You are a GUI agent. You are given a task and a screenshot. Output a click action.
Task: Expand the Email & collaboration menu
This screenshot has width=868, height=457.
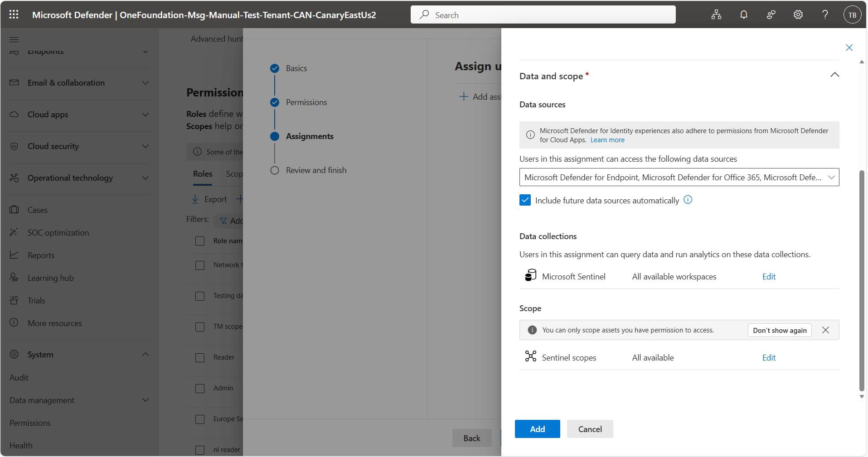point(145,82)
